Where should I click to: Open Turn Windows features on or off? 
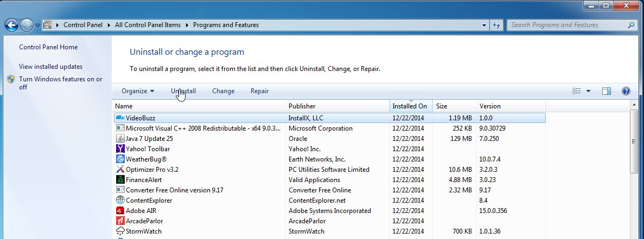pyautogui.click(x=60, y=83)
